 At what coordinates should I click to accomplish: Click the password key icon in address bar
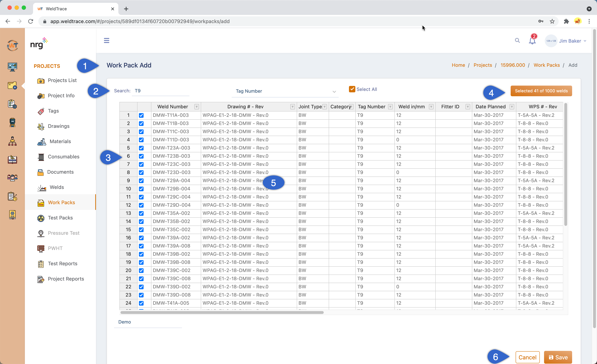coord(541,21)
